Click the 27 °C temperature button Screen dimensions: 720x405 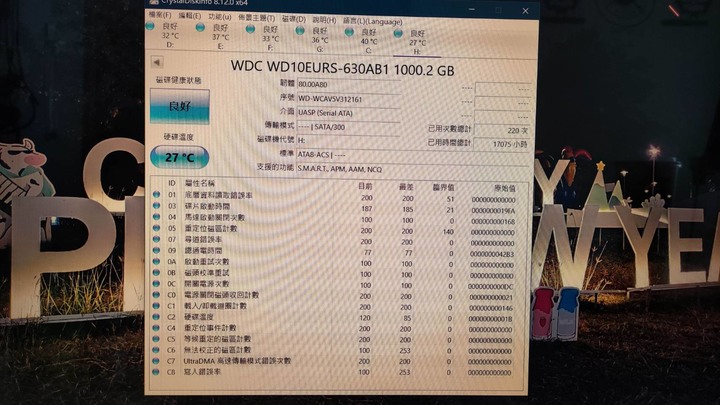[180, 158]
